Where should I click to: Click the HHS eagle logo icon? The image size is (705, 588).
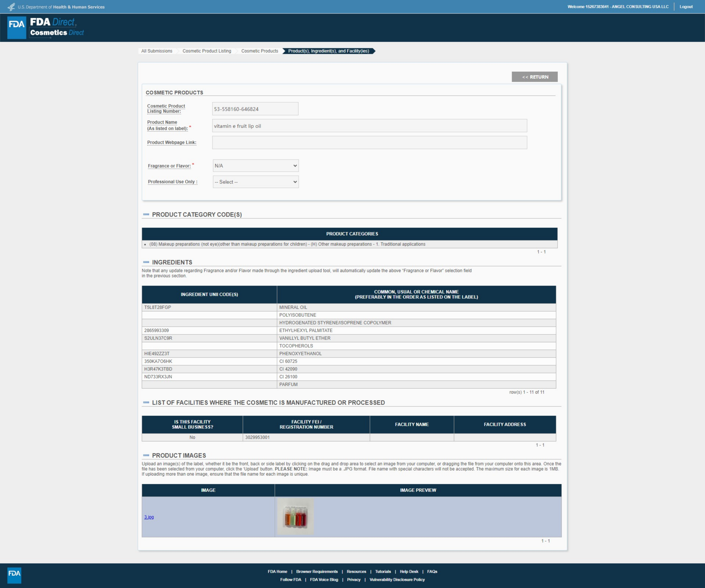[11, 7]
